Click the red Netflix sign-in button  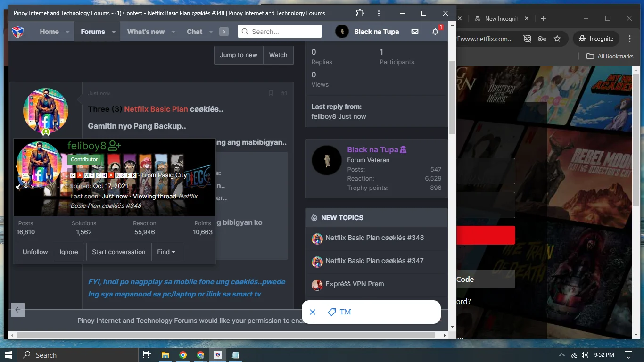[486, 235]
